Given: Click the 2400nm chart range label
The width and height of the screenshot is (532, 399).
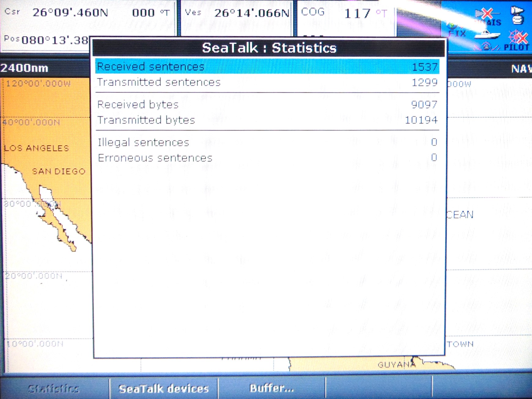Looking at the screenshot, I should pyautogui.click(x=24, y=68).
